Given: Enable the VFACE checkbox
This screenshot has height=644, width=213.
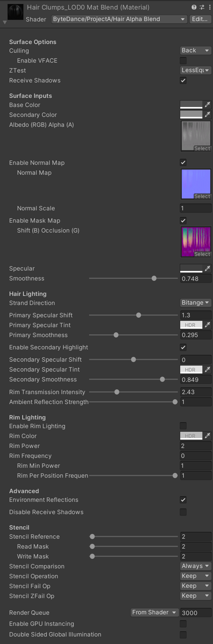Looking at the screenshot, I should tap(183, 61).
